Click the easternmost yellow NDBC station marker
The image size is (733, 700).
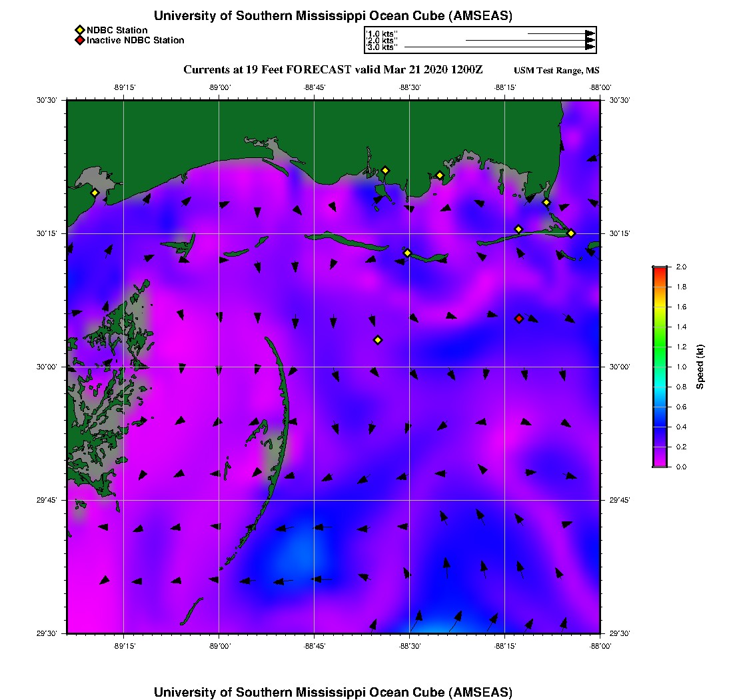571,233
